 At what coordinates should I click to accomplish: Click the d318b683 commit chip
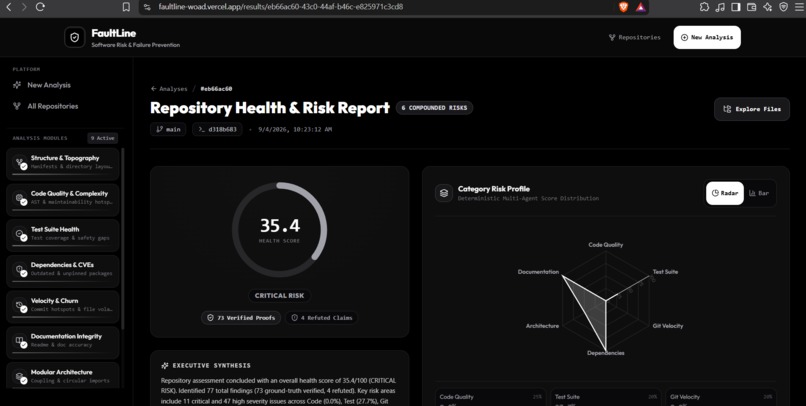(217, 130)
